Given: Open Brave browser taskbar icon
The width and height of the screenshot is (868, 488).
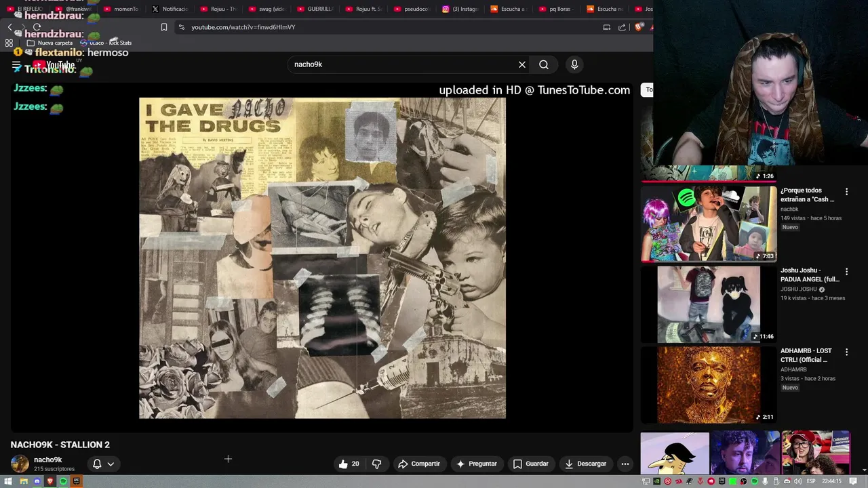Looking at the screenshot, I should pyautogui.click(x=50, y=481).
